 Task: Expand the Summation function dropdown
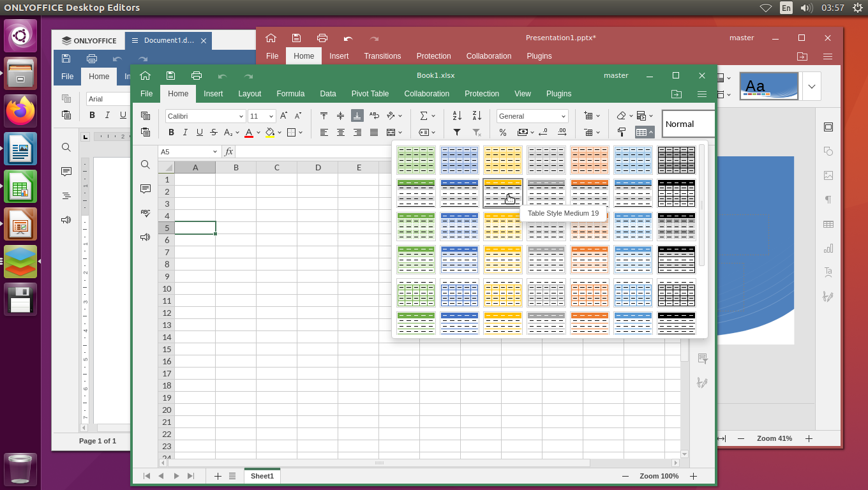433,116
